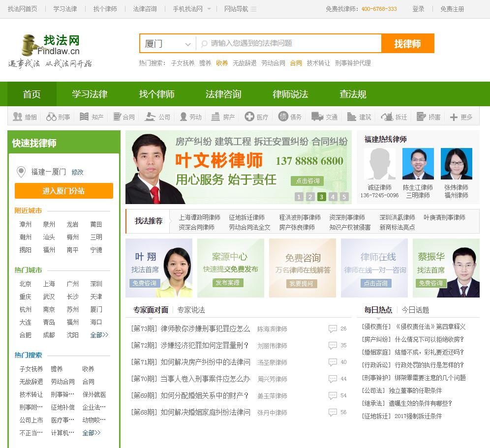Click the 修改 location link
Screen dimensions: 490x448
tap(78, 172)
